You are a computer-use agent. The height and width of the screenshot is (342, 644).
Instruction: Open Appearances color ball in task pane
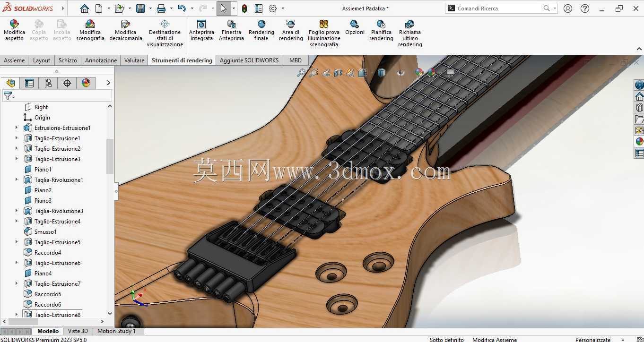click(x=639, y=141)
